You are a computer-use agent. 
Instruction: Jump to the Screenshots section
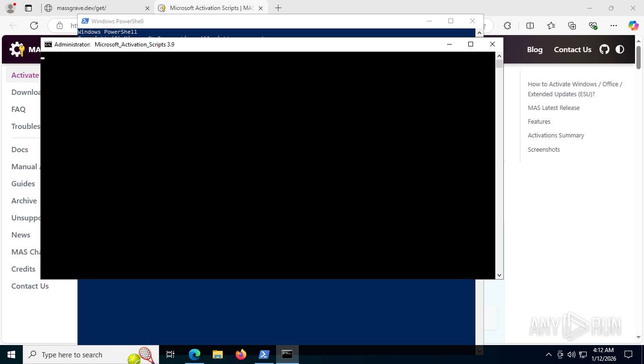(544, 149)
